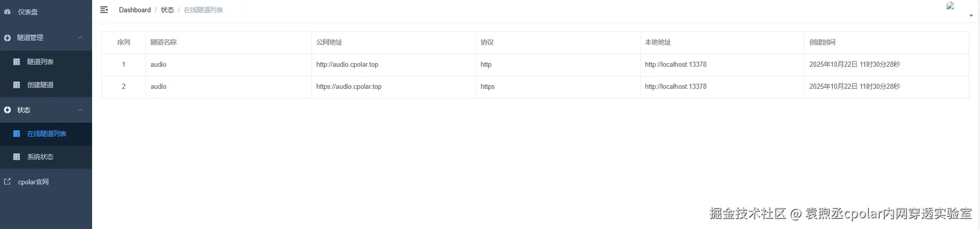The height and width of the screenshot is (229, 980).
Task: Click the 仪表盘 dashboard gauge icon
Action: 7,11
